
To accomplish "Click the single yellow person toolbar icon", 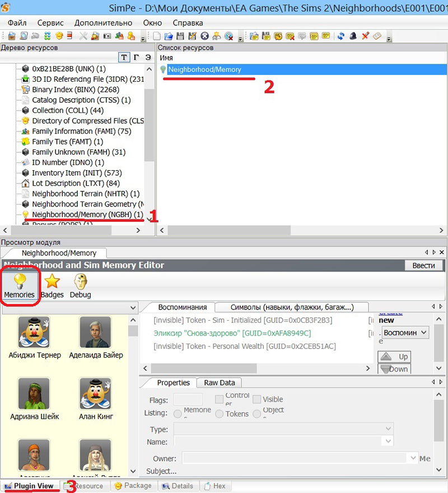I will pos(131,36).
